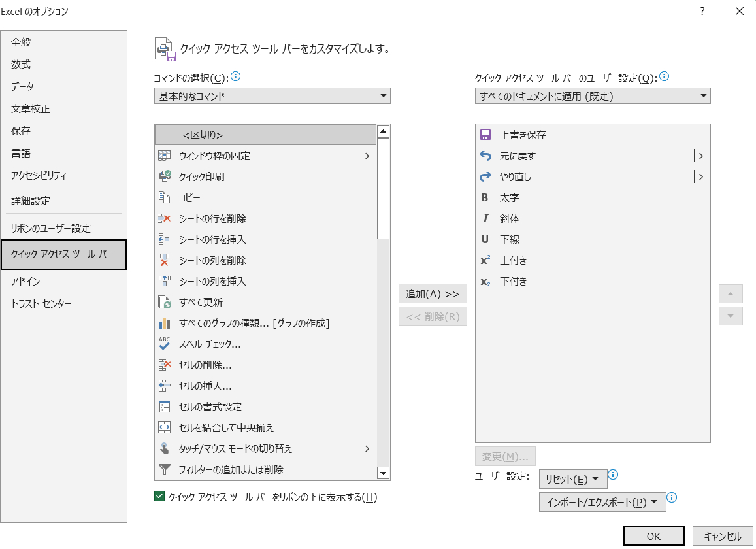The width and height of the screenshot is (756, 549).
Task: Click the セルの書式設定 icon
Action: click(165, 407)
